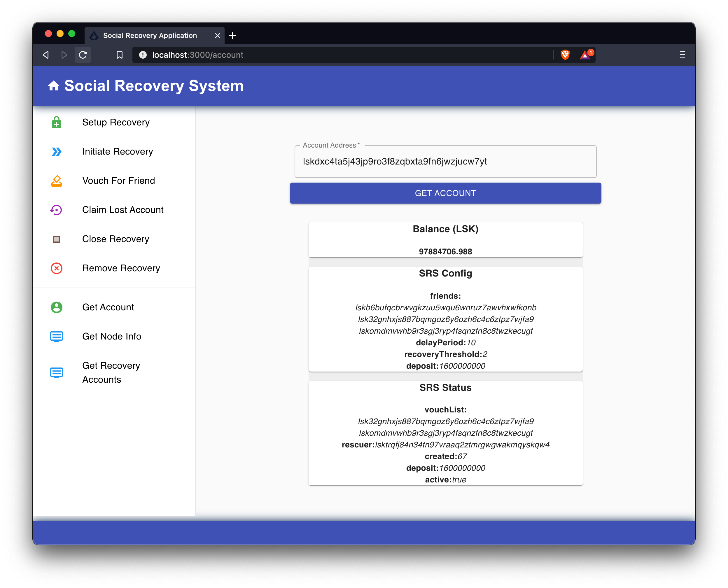Click the Get Recovery Accounts monitor icon
The image size is (728, 588).
coord(57,372)
